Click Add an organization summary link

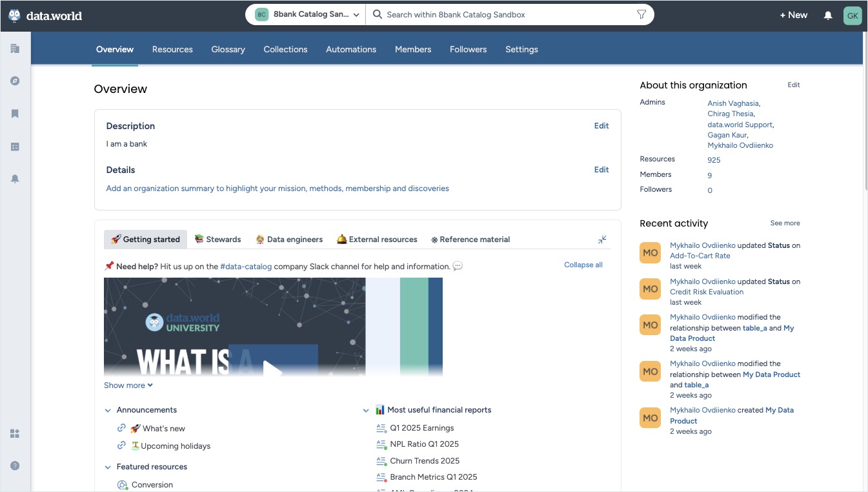tap(278, 189)
